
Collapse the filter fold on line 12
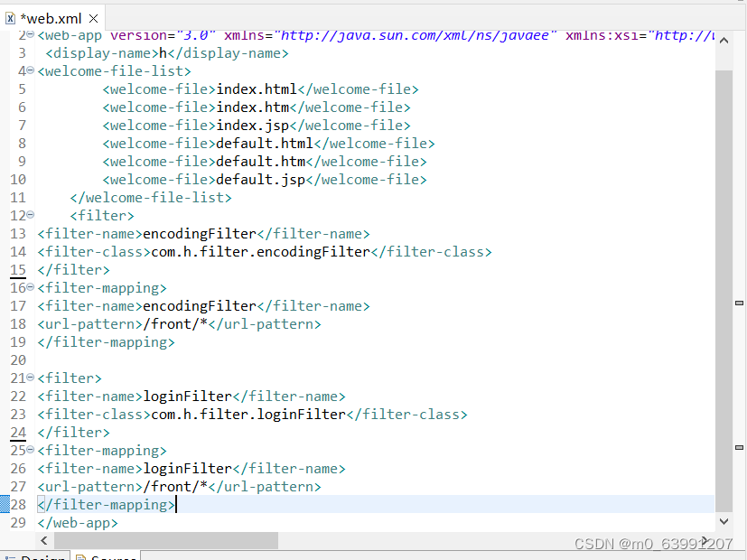30,215
